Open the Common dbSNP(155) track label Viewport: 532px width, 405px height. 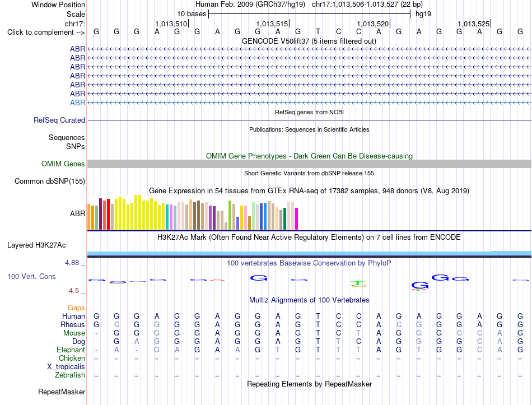[x=50, y=181]
